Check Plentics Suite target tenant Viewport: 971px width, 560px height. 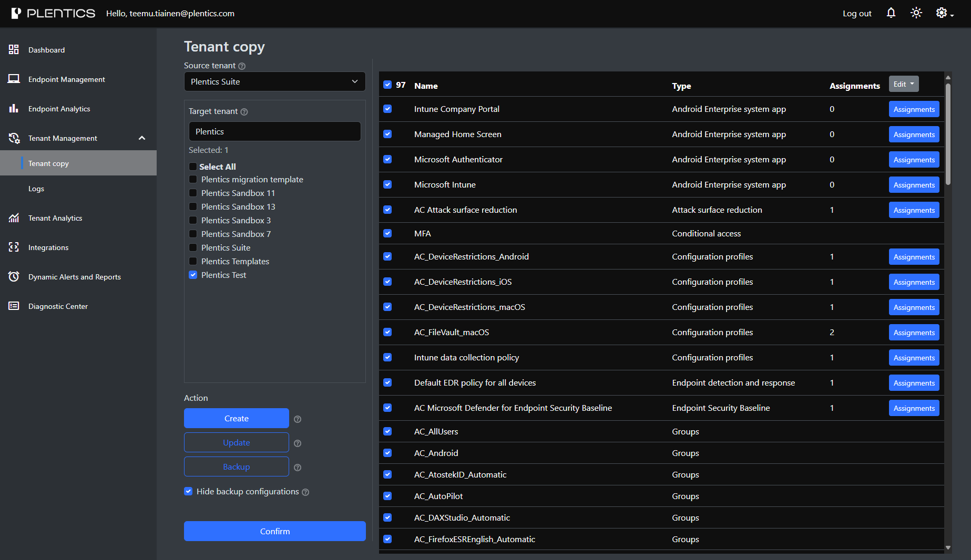click(x=193, y=247)
